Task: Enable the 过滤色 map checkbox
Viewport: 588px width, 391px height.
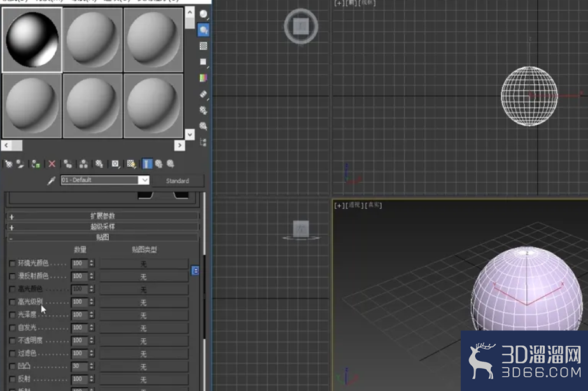Action: point(12,353)
